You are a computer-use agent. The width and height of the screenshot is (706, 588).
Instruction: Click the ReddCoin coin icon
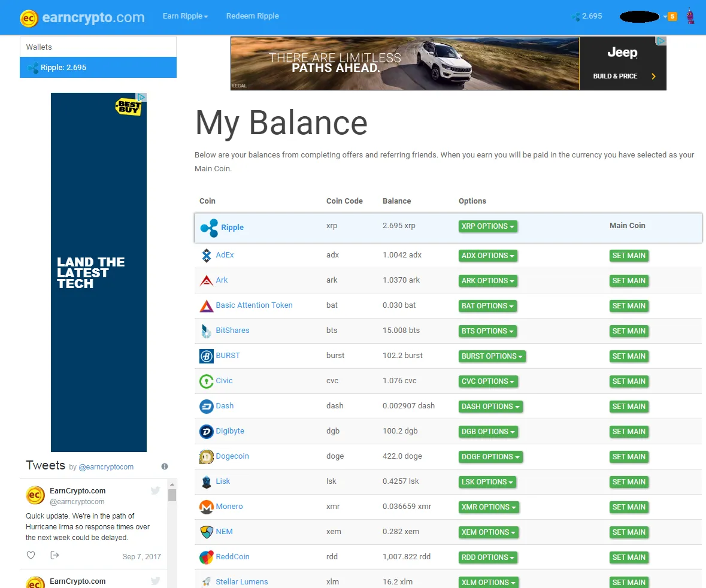coord(206,557)
